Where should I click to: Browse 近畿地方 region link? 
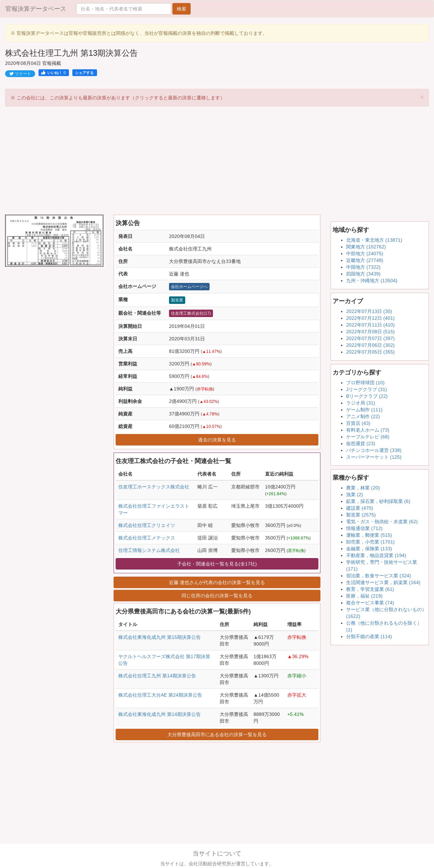[x=364, y=260]
